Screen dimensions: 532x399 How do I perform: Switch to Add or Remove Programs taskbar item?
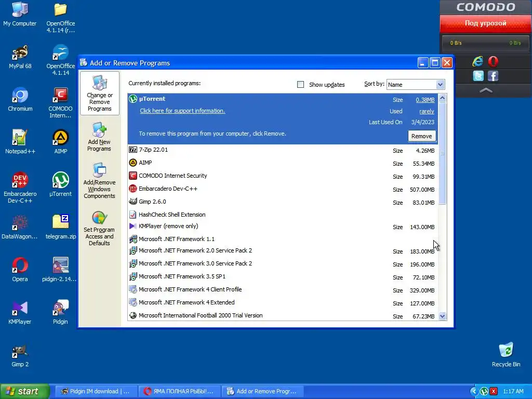click(263, 391)
